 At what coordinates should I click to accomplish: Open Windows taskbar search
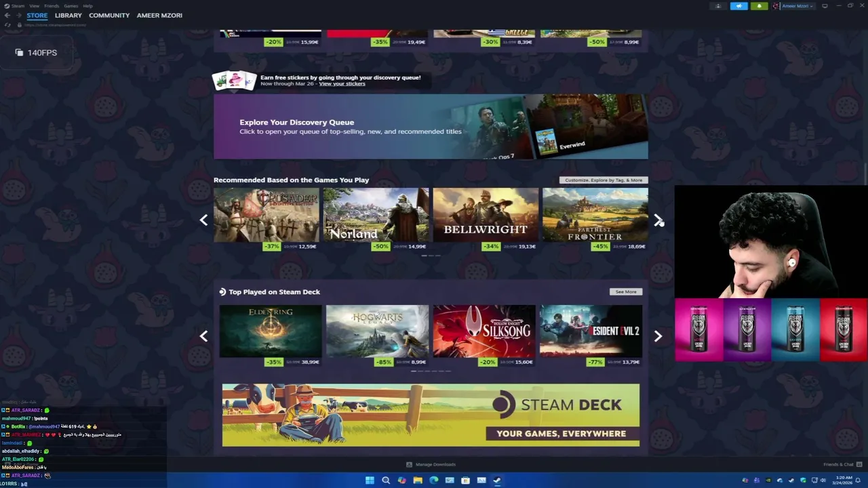pyautogui.click(x=386, y=480)
